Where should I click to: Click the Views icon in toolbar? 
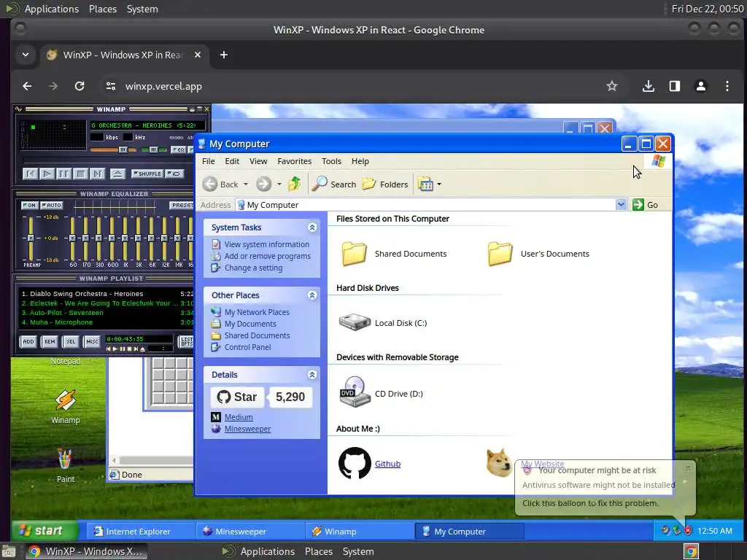pos(425,184)
